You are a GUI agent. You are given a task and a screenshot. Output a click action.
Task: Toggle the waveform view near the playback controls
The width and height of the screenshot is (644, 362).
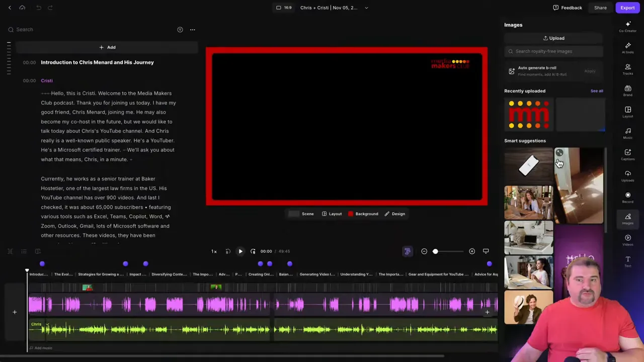407,251
